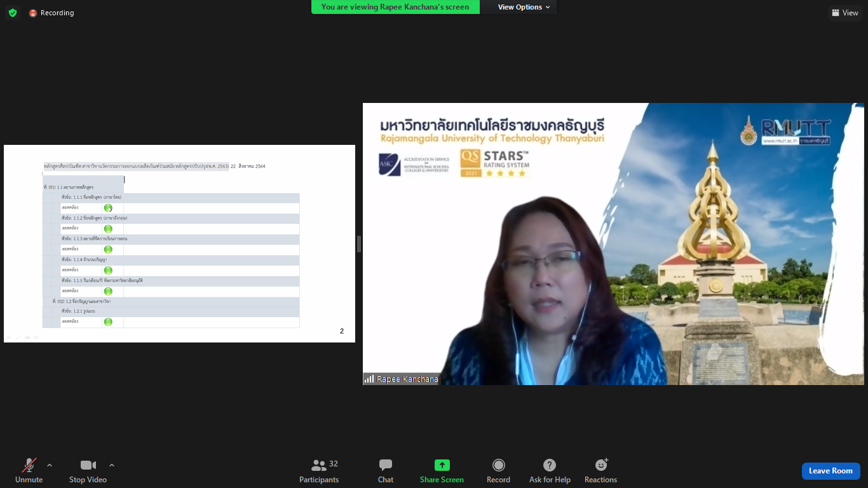This screenshot has width=868, height=488.
Task: Click the red Recording indicator icon
Action: click(x=33, y=13)
